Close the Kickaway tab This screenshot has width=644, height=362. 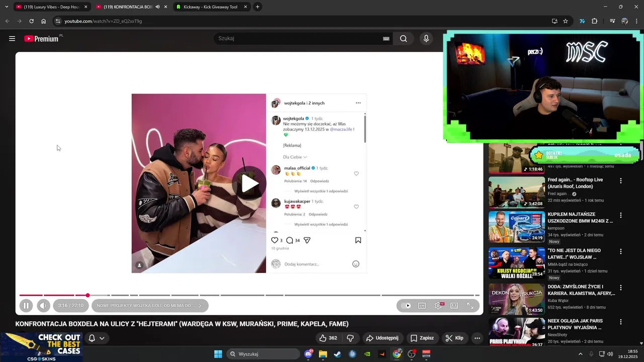coord(246,7)
